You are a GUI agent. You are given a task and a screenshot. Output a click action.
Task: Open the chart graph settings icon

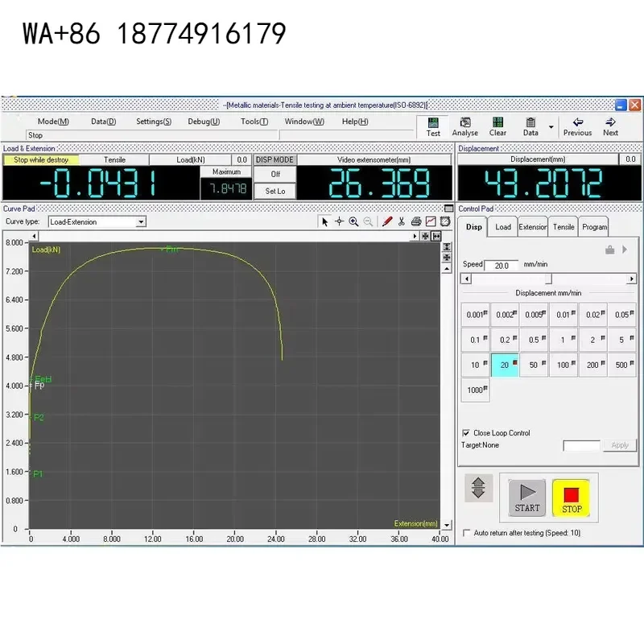(x=431, y=222)
